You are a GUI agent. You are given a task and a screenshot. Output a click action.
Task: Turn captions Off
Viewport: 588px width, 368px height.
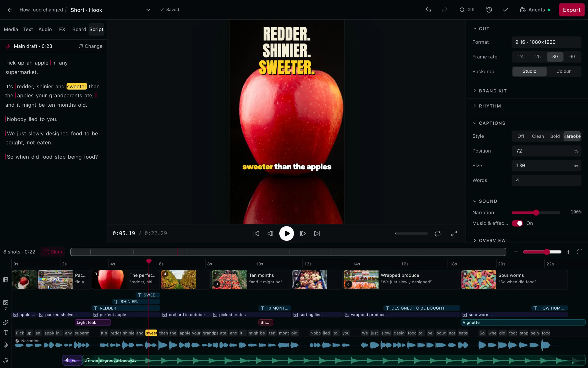[x=521, y=136]
